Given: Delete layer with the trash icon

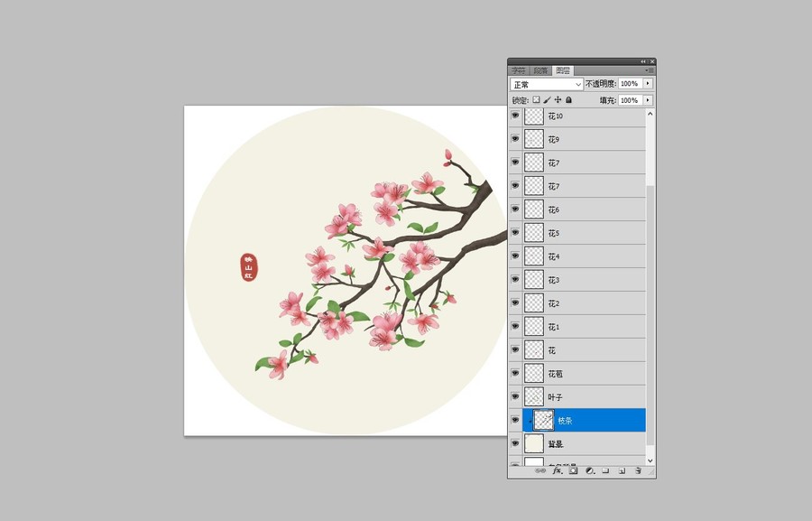Looking at the screenshot, I should [638, 470].
